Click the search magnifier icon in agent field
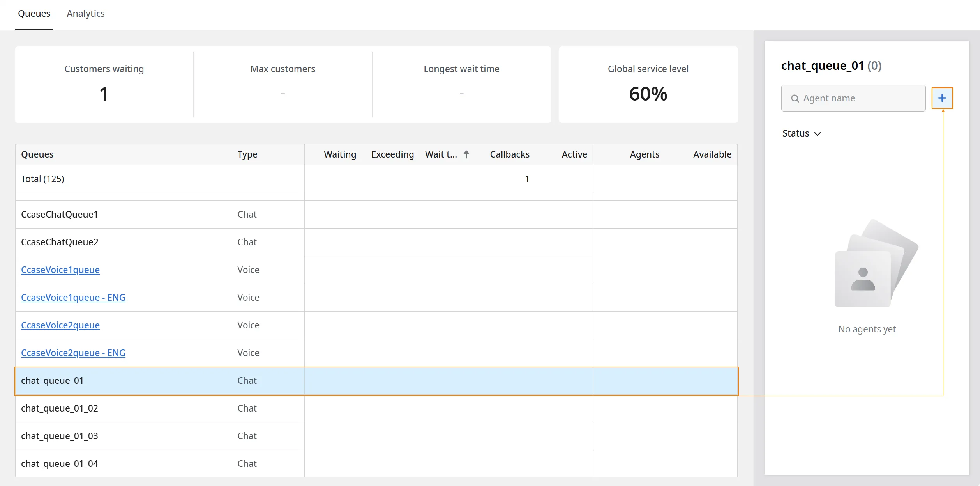 (795, 98)
